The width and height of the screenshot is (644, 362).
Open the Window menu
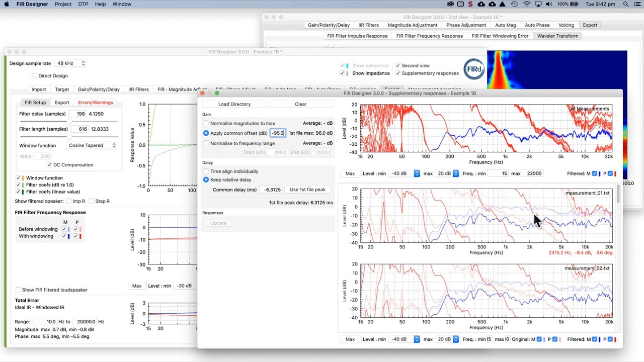click(122, 4)
